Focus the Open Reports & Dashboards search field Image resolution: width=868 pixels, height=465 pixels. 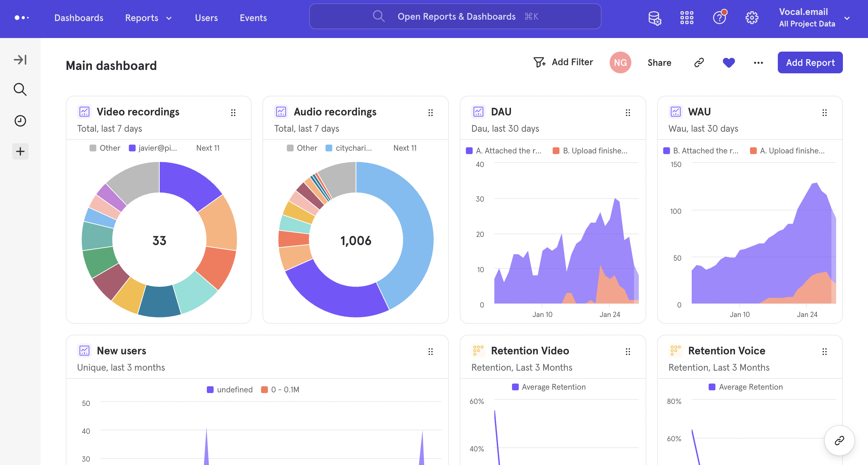(455, 16)
